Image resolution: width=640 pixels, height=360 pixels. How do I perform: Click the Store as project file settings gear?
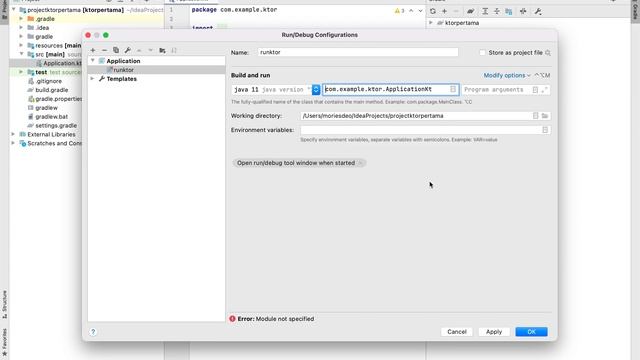coord(548,53)
